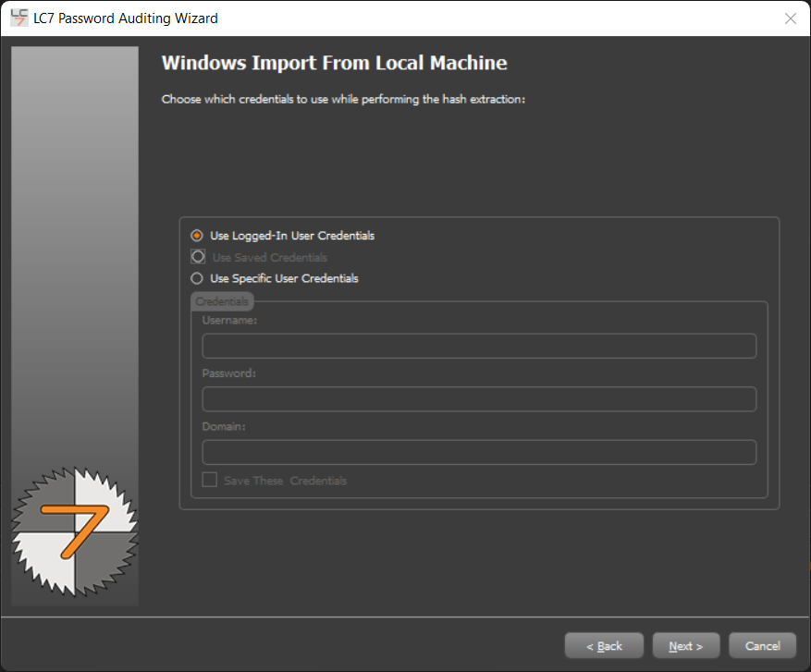This screenshot has height=672, width=811.
Task: Close the LC7 wizard window
Action: point(791,18)
